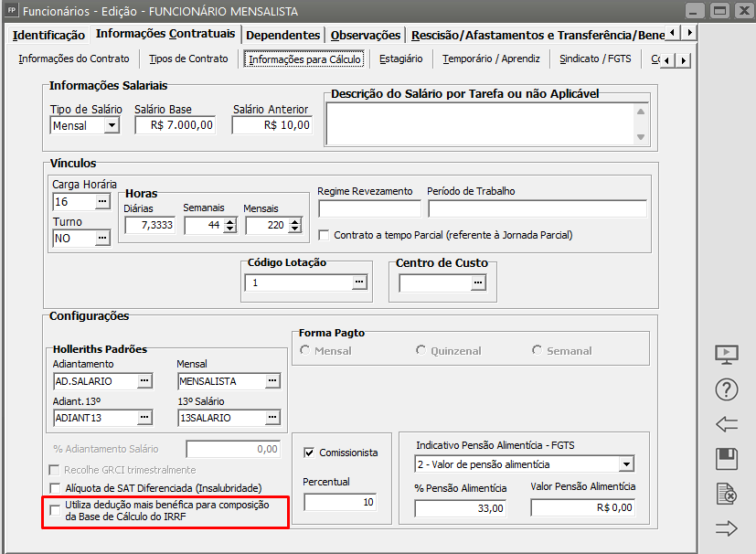Click the cancel document icon with X
The height and width of the screenshot is (554, 756).
coord(726,494)
